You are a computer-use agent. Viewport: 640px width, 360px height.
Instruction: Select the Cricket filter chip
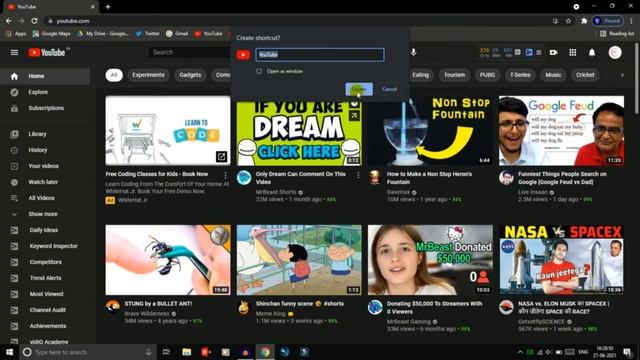585,75
